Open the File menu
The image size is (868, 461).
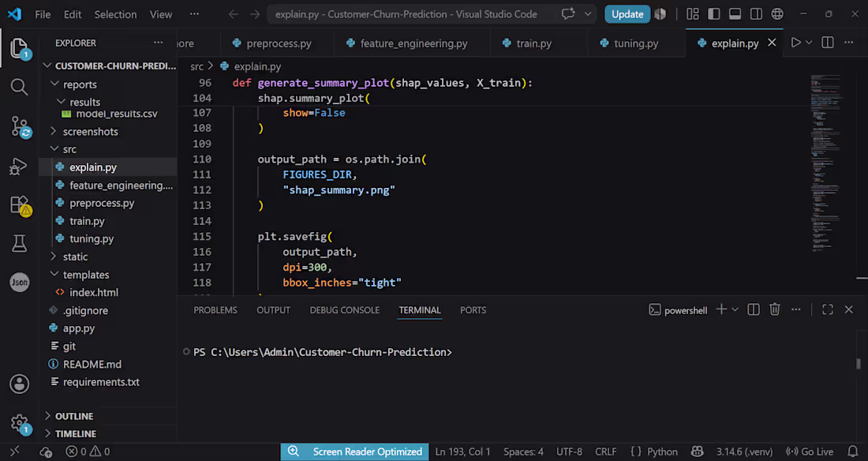pos(43,14)
